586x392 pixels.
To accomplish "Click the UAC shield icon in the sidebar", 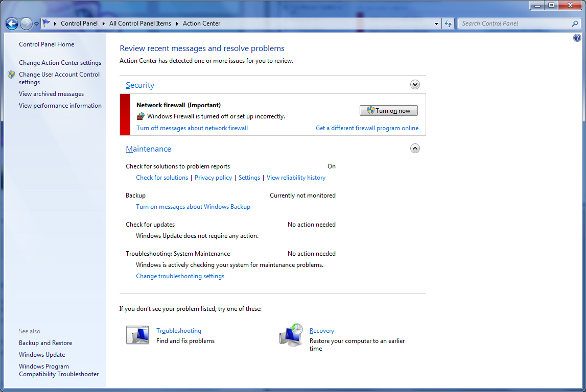I will point(11,75).
